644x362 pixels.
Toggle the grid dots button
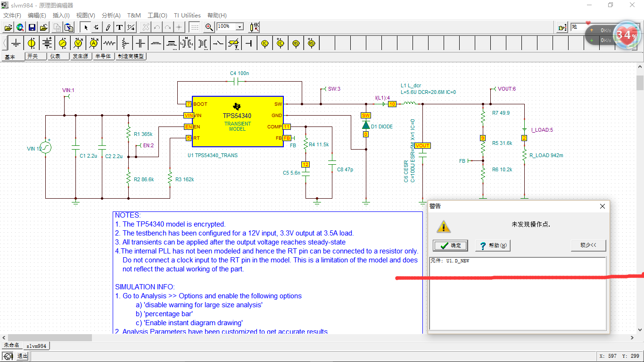click(x=195, y=27)
